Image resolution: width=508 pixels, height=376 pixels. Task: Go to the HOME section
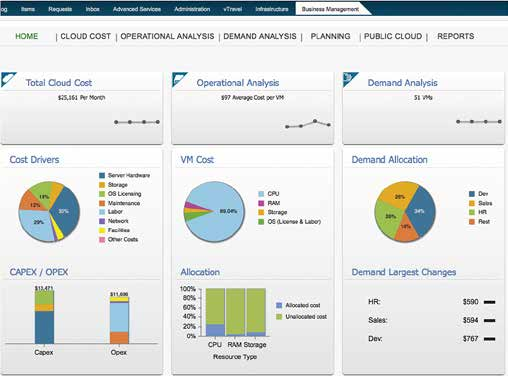pyautogui.click(x=27, y=36)
